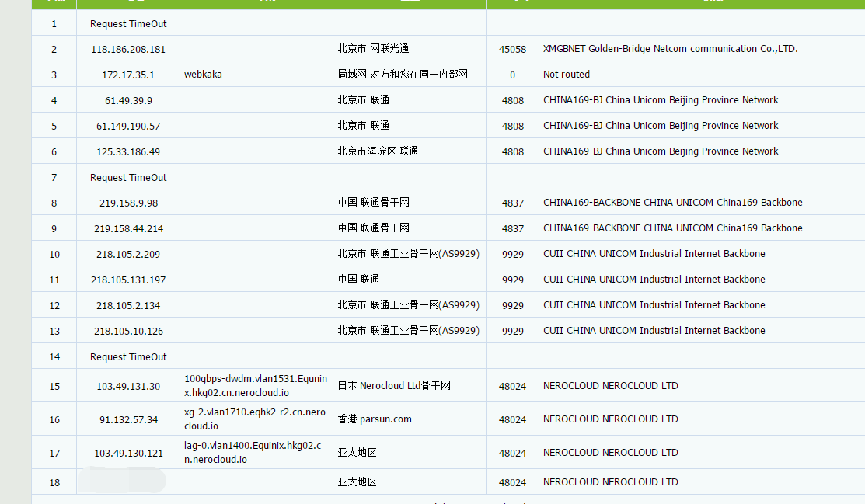Click location 日本 Nerocloud Ltd骨干网
The image size is (865, 504).
(394, 385)
